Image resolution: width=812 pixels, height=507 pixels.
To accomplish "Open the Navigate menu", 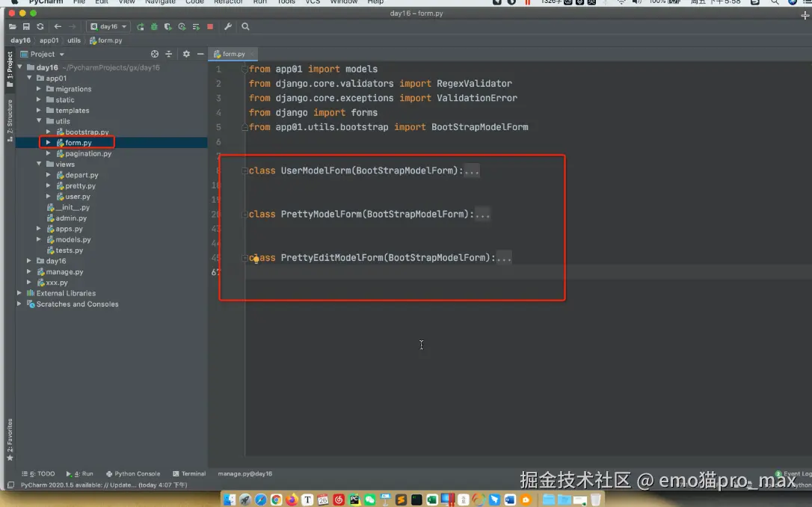I will click(160, 2).
